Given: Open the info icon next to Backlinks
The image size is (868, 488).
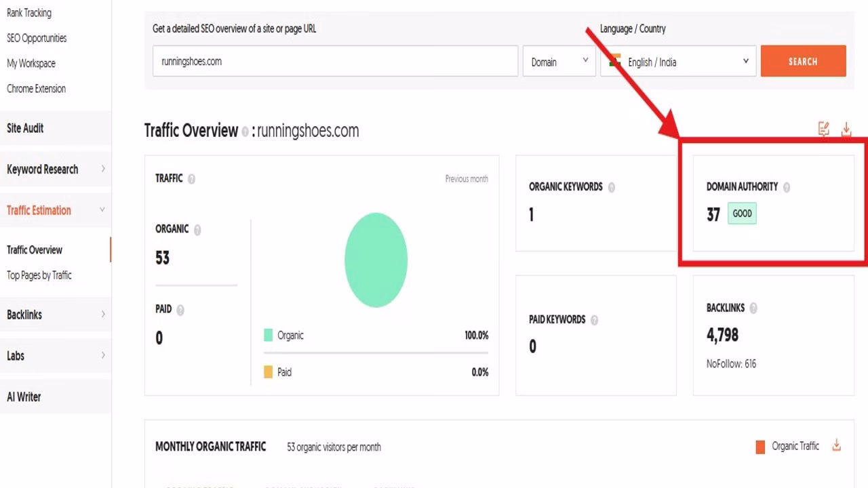Looking at the screenshot, I should (755, 308).
